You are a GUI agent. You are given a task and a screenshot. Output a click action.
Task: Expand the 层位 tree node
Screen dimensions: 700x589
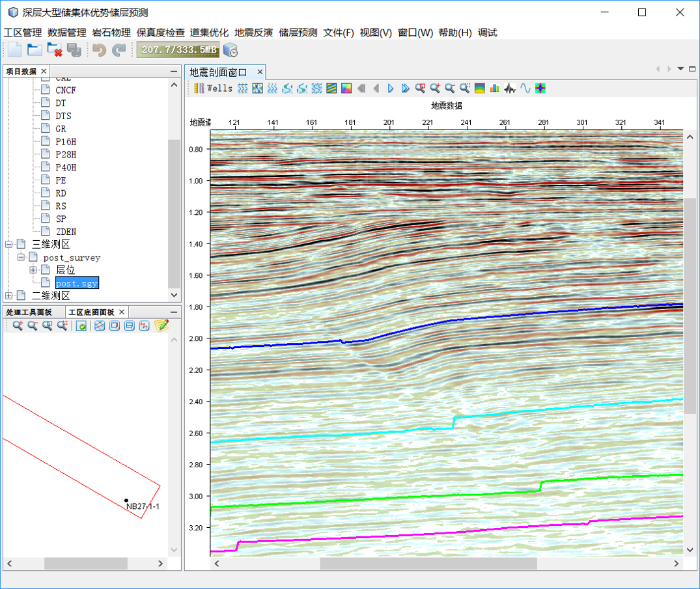coord(34,270)
